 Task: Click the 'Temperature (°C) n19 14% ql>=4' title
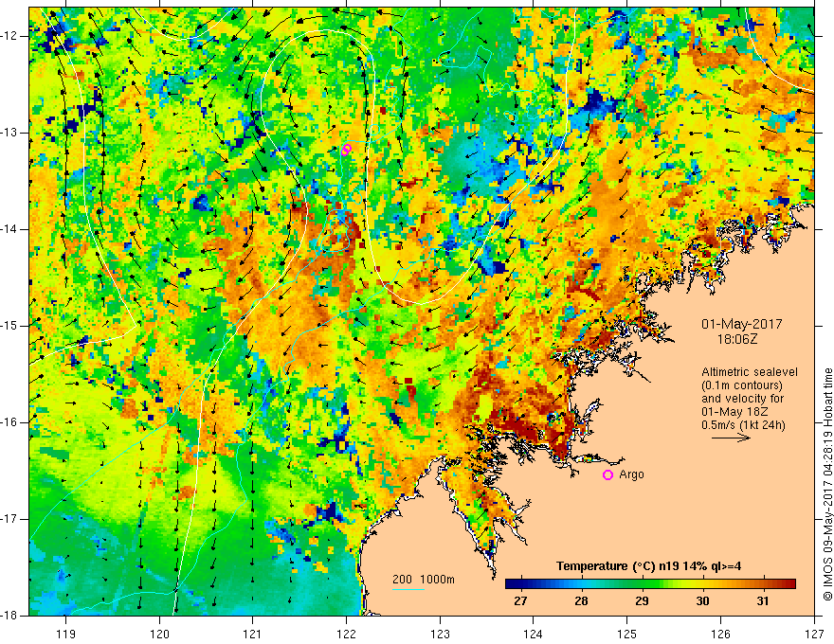[649, 566]
